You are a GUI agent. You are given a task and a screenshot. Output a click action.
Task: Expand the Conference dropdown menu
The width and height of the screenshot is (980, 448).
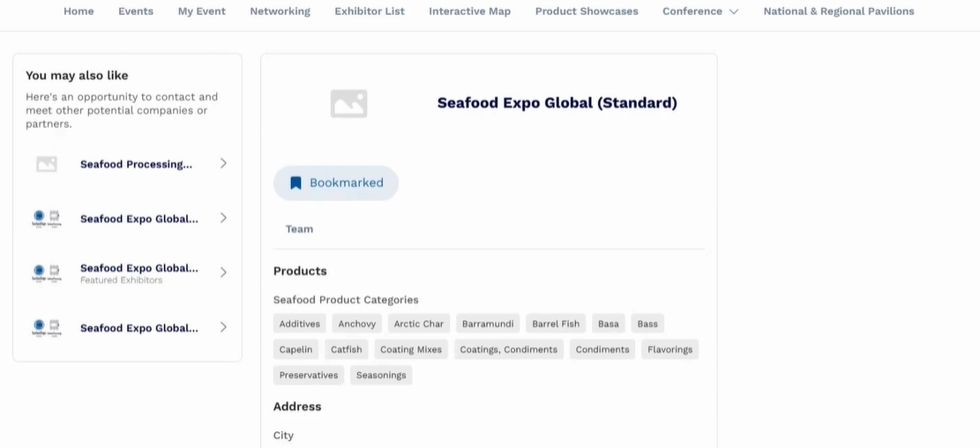(x=700, y=11)
